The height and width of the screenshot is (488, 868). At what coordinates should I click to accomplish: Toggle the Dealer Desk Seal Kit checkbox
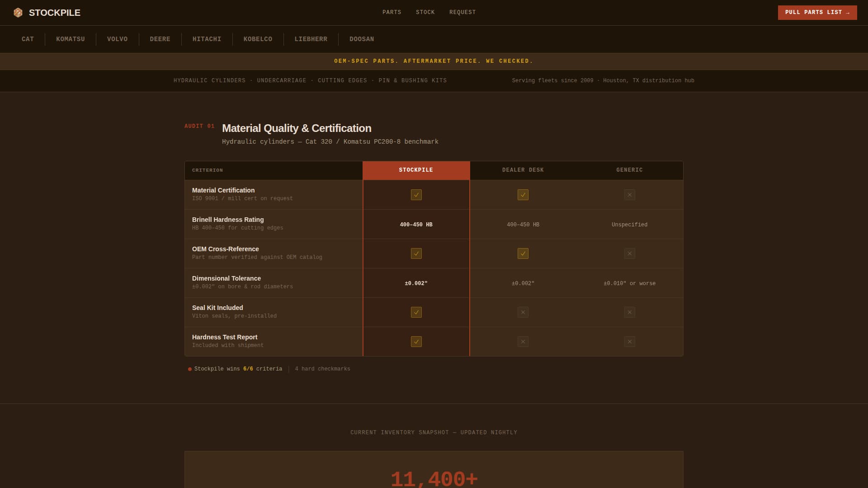pyautogui.click(x=523, y=312)
